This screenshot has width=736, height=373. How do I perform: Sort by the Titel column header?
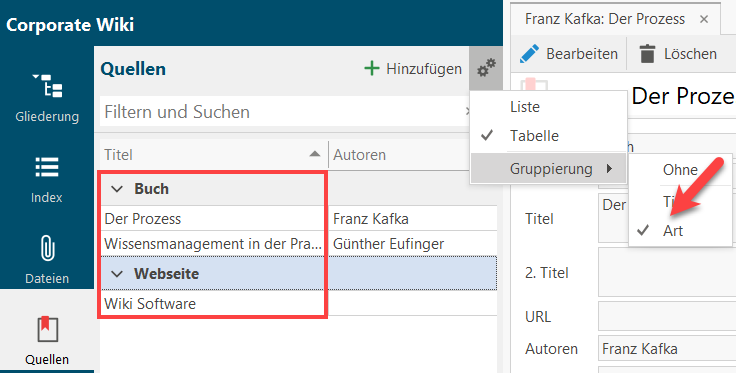pyautogui.click(x=214, y=155)
